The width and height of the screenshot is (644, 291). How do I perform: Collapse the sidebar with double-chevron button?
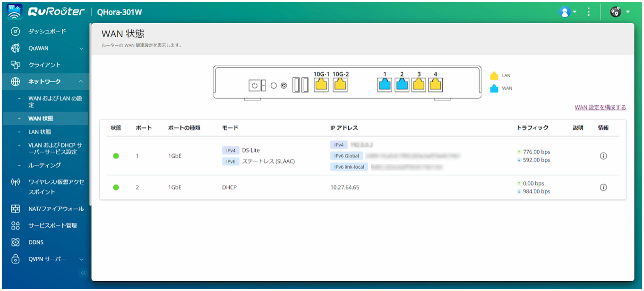tap(83, 273)
